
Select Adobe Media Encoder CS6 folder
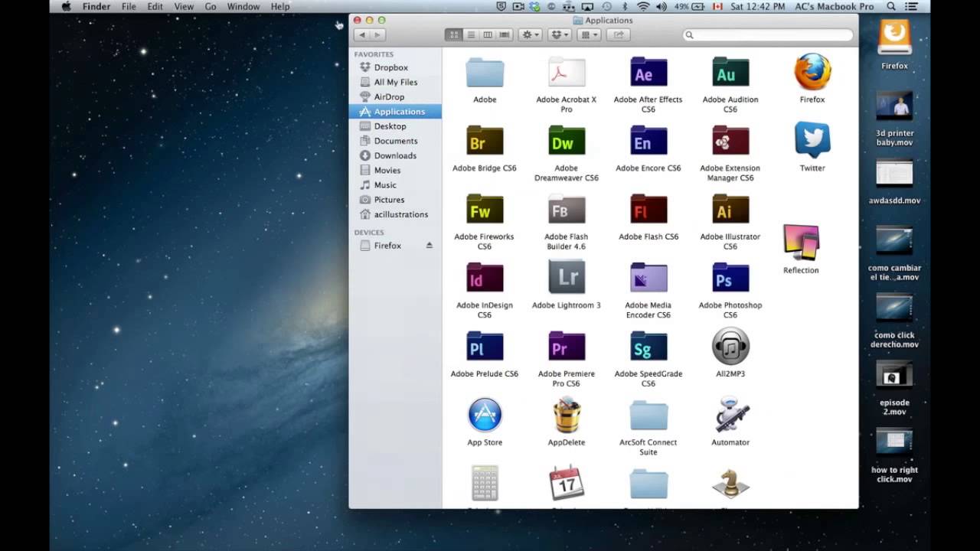pyautogui.click(x=648, y=278)
